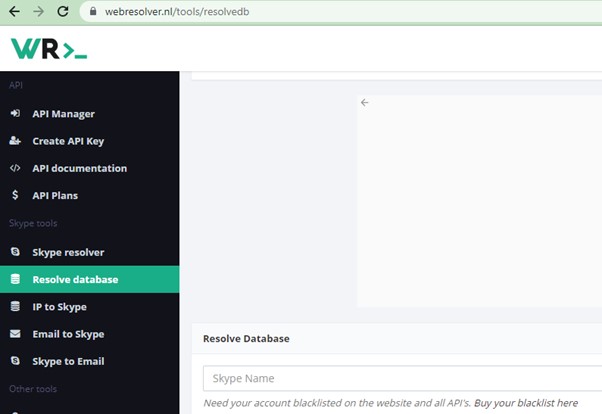Open IP to Skype tool
This screenshot has height=414, width=602.
60,307
